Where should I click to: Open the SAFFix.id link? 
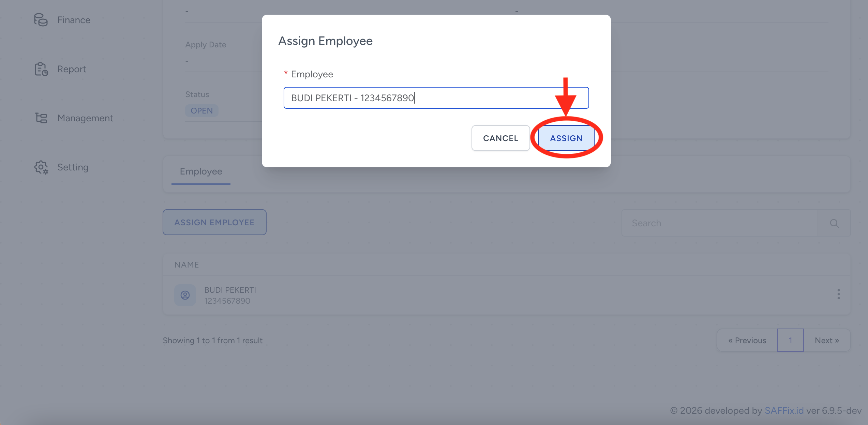[x=784, y=411]
